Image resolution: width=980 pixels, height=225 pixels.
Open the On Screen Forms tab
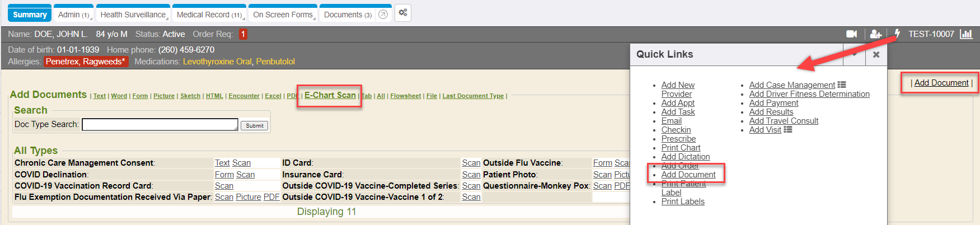coord(283,15)
